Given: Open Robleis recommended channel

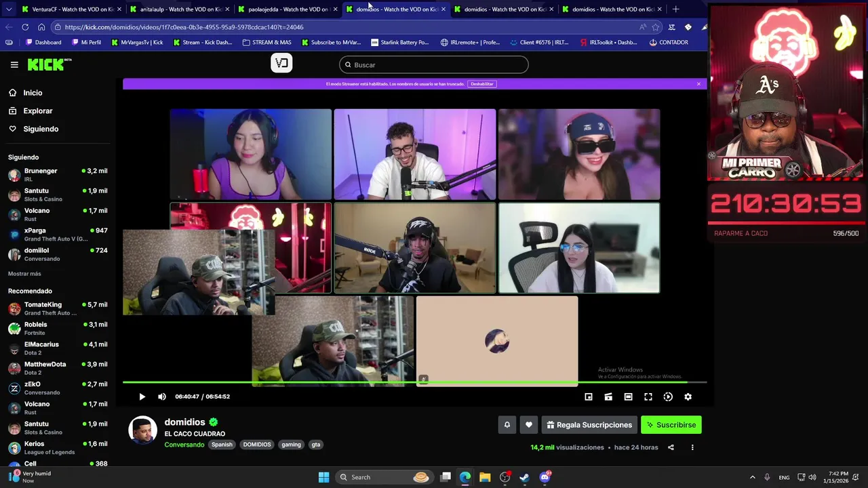Looking at the screenshot, I should (x=58, y=328).
